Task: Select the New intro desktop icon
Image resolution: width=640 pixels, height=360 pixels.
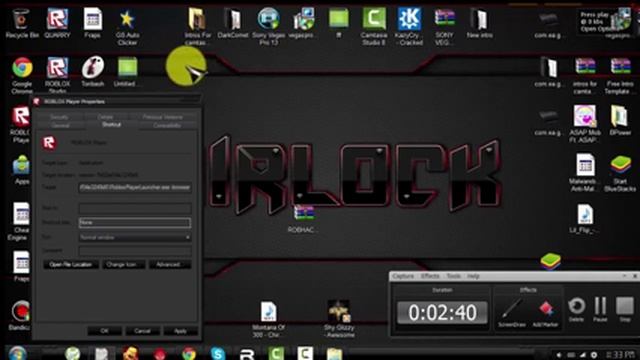Action: [x=480, y=23]
